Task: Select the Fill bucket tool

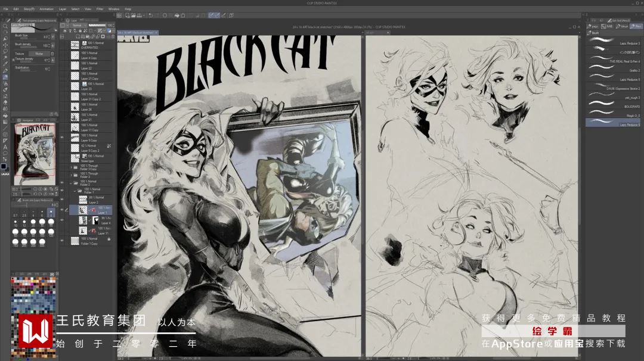Action: click(5, 116)
